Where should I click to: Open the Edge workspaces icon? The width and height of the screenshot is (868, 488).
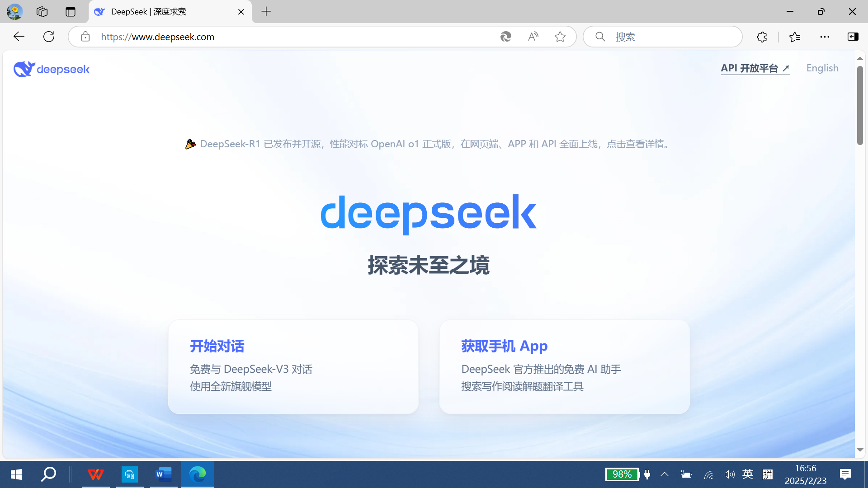tap(42, 12)
